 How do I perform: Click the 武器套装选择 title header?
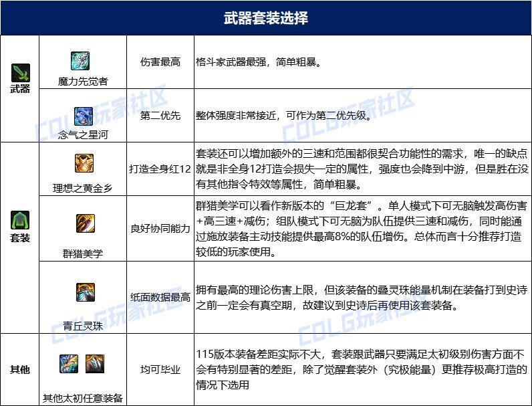(x=266, y=17)
